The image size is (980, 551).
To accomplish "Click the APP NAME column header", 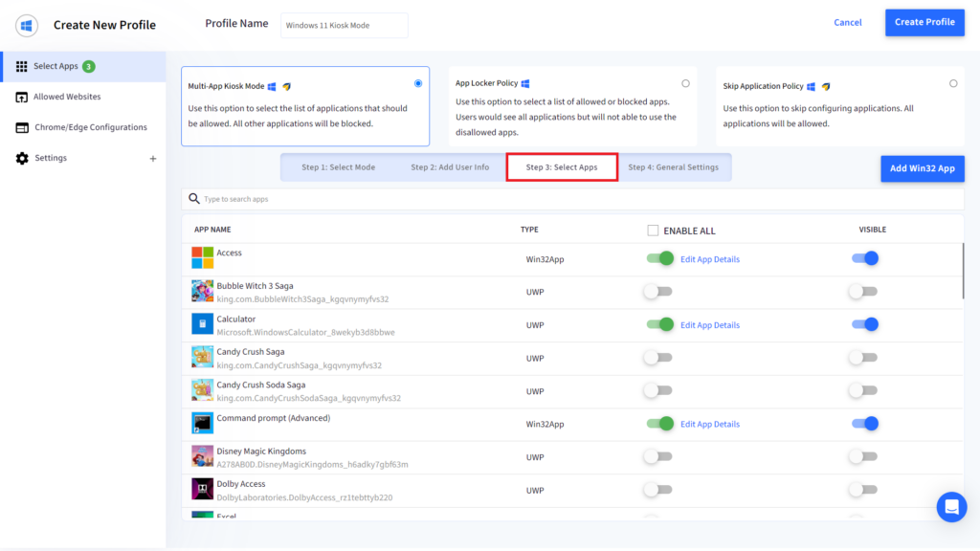I will 212,230.
